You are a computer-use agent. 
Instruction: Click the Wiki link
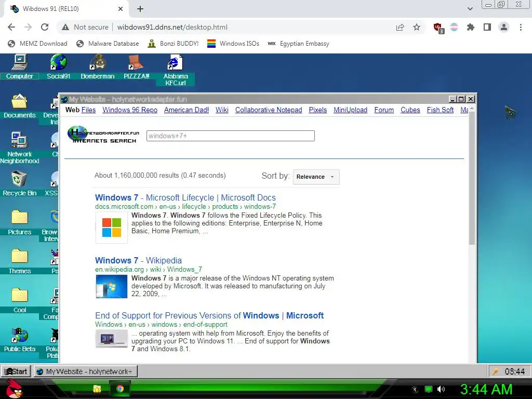pos(222,110)
